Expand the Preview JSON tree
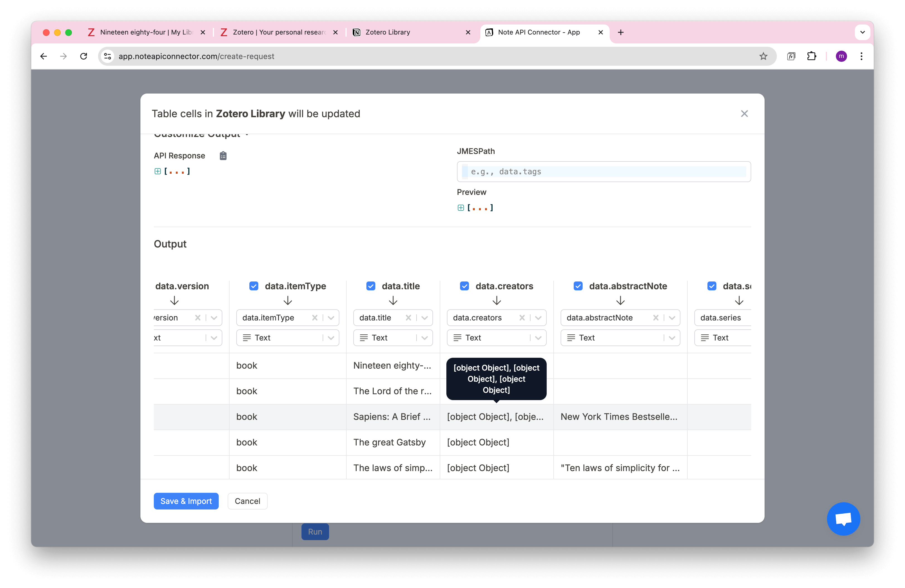The height and width of the screenshot is (588, 905). click(x=461, y=208)
